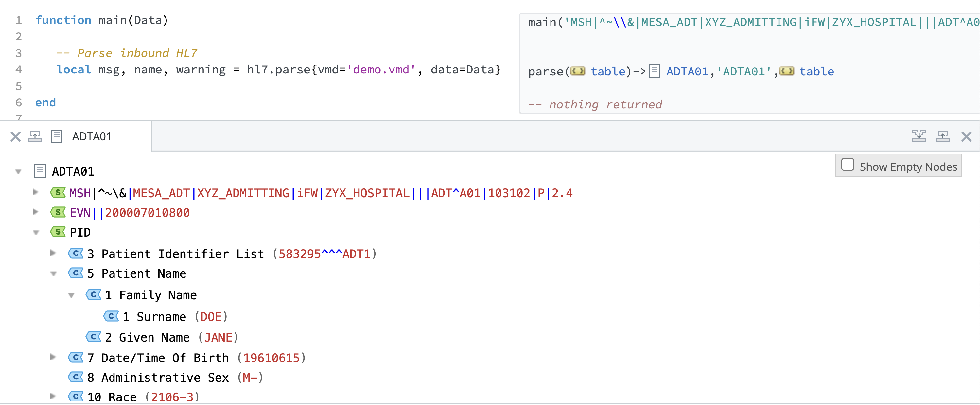The height and width of the screenshot is (405, 980).
Task: Expand 7 Date/Time Of Birth
Action: (53, 357)
